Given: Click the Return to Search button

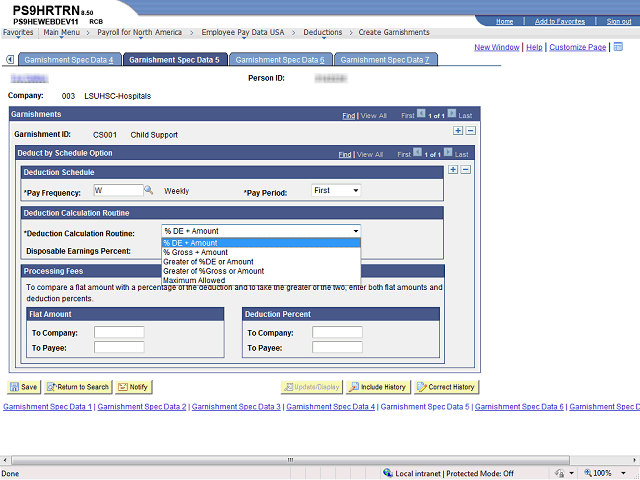Looking at the screenshot, I should point(77,387).
